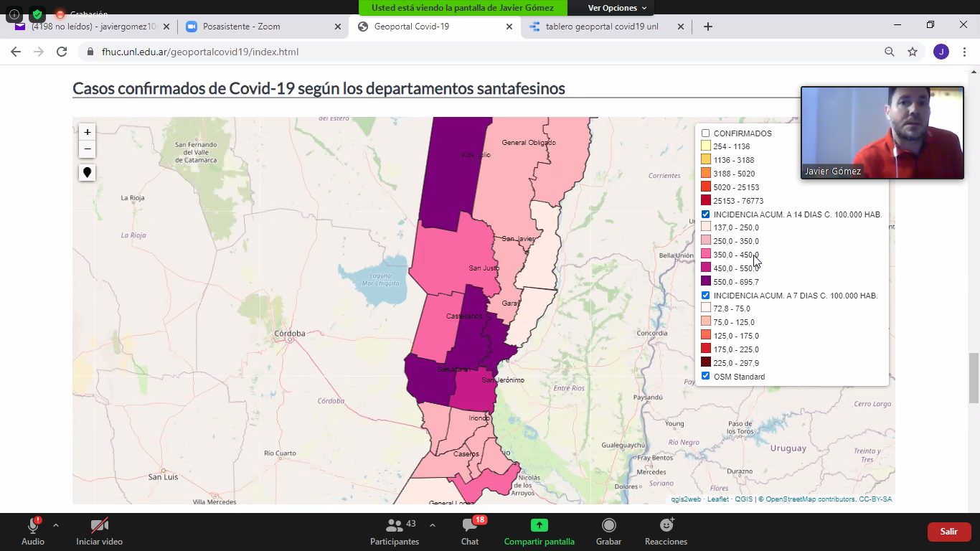980x551 pixels.
Task: Switch to tablero geoportal covid19 tab
Action: tap(601, 27)
